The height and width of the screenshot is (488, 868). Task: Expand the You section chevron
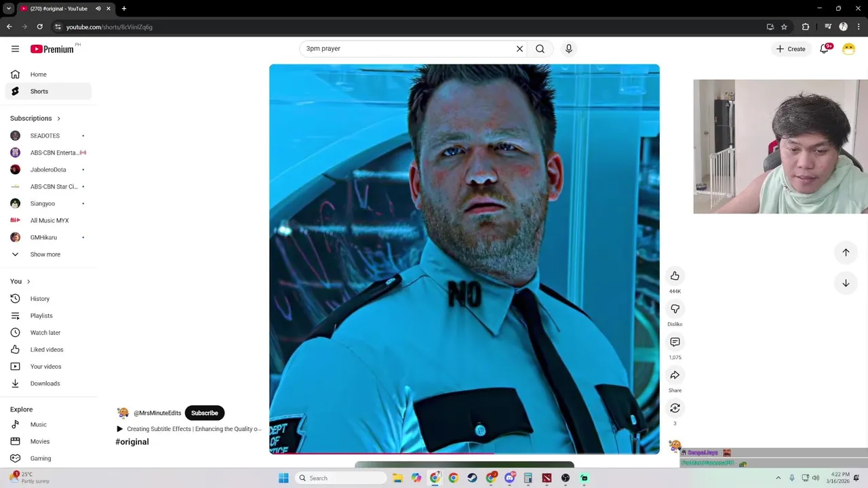coord(28,281)
